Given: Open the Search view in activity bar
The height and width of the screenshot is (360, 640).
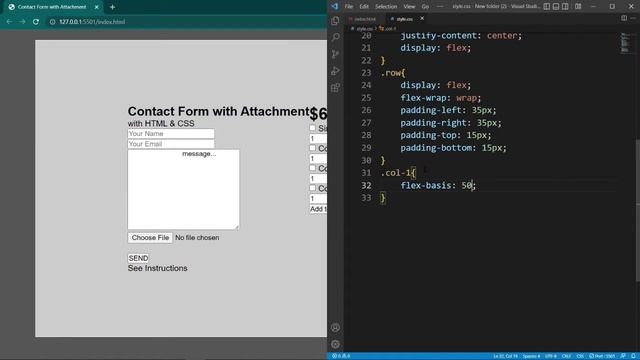Looking at the screenshot, I should [336, 38].
